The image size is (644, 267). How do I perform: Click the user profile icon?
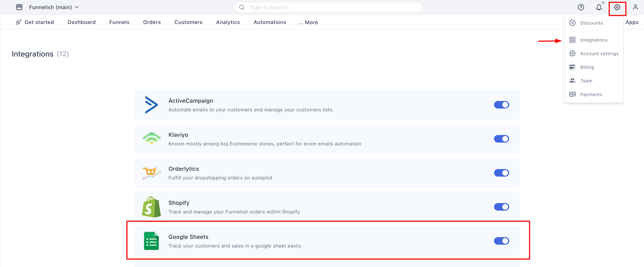pyautogui.click(x=635, y=7)
